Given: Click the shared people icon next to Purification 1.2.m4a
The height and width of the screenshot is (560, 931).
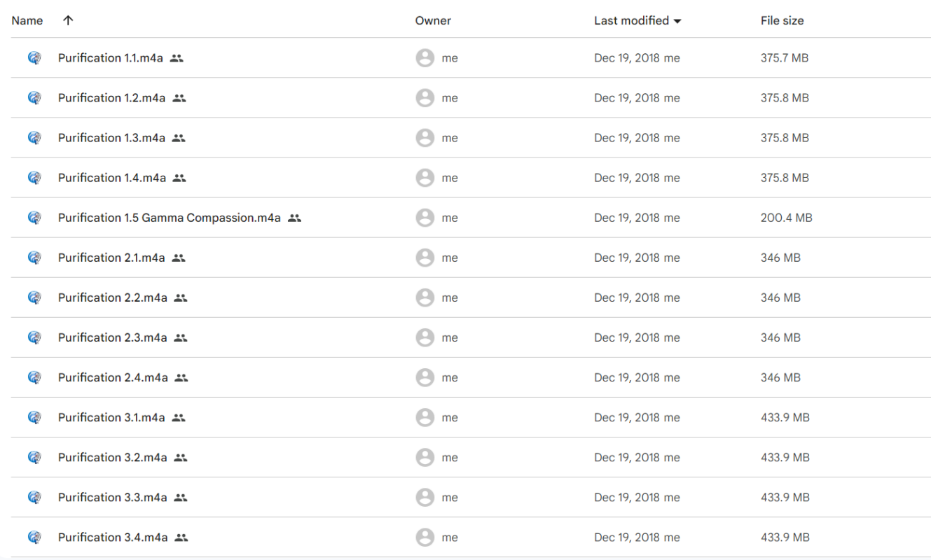Looking at the screenshot, I should (179, 98).
